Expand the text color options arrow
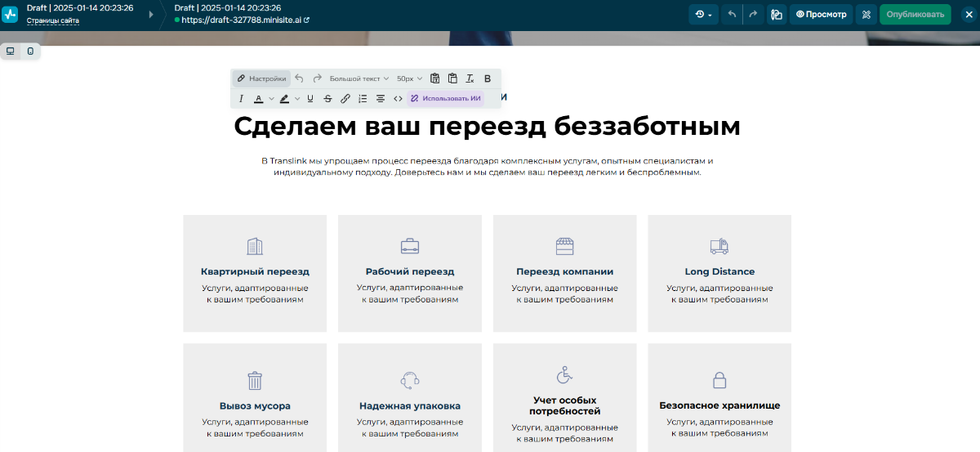980x452 pixels. pos(271,99)
